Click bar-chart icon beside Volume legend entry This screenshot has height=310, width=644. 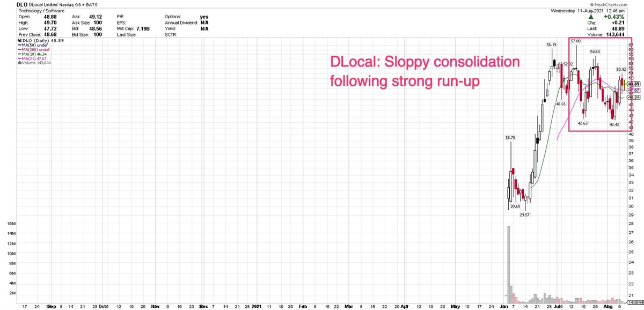click(x=18, y=63)
